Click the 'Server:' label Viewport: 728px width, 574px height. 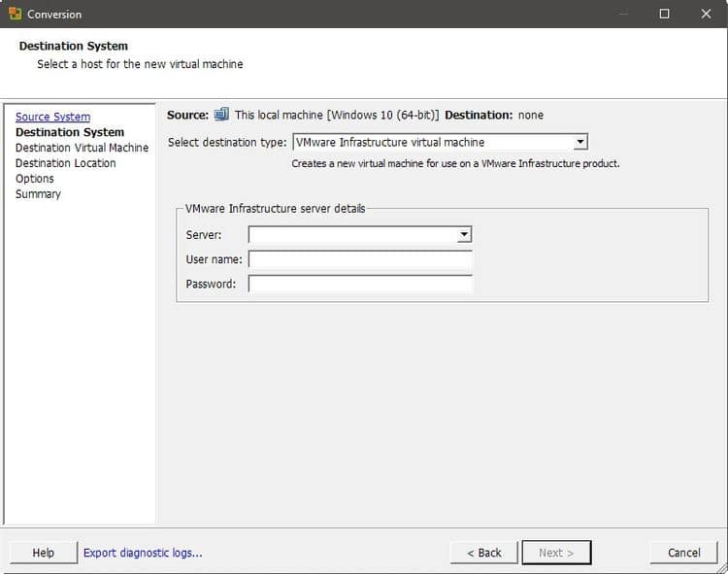click(204, 235)
